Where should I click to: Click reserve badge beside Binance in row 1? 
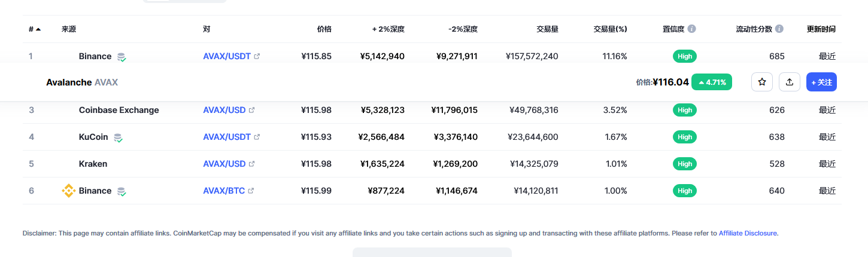click(x=122, y=57)
